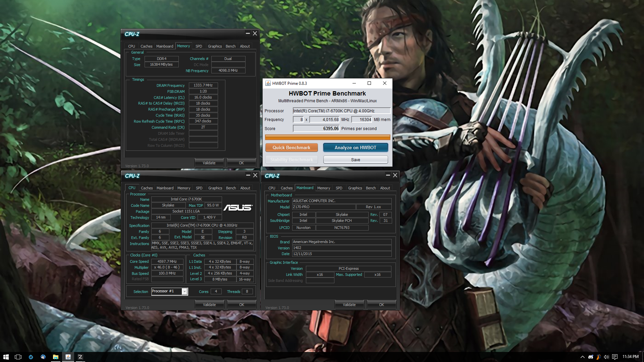Open the volume control in the tray
Screen dimensions: 644x362
606,357
